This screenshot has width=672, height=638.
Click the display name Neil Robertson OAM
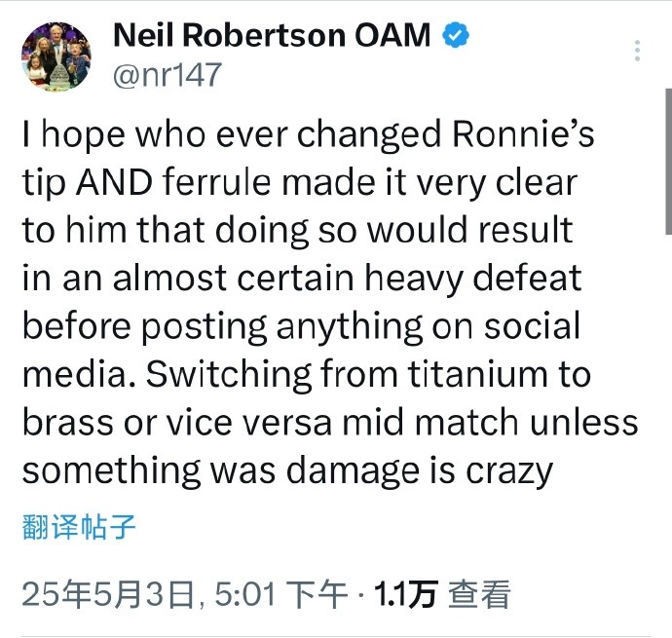coord(274,36)
